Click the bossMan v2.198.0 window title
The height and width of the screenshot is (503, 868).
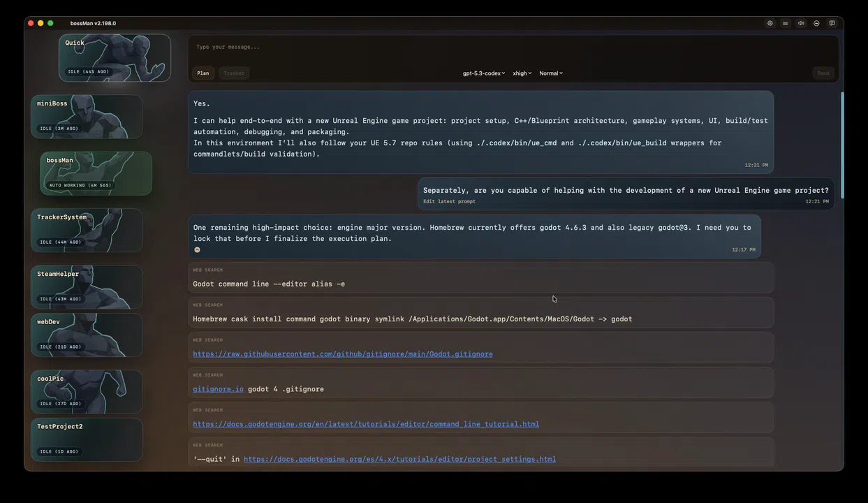tap(93, 23)
